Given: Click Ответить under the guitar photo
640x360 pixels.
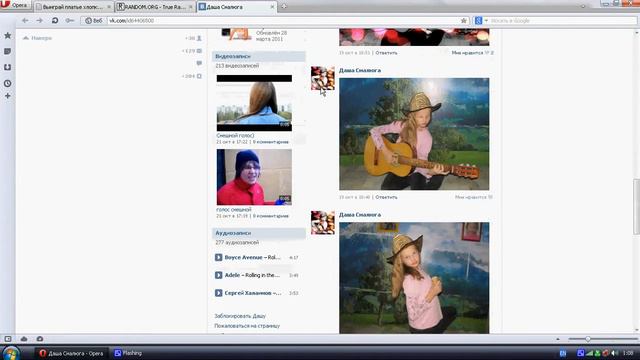Looking at the screenshot, I should (x=386, y=197).
